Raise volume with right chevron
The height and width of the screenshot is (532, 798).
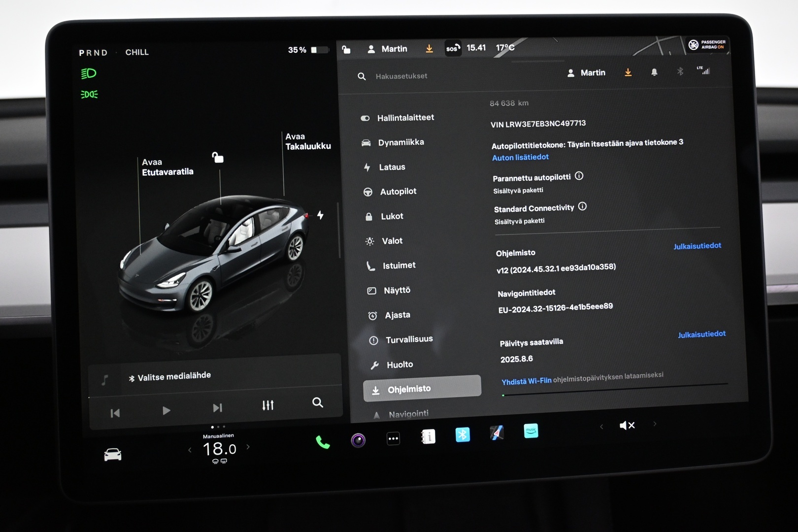pos(655,424)
